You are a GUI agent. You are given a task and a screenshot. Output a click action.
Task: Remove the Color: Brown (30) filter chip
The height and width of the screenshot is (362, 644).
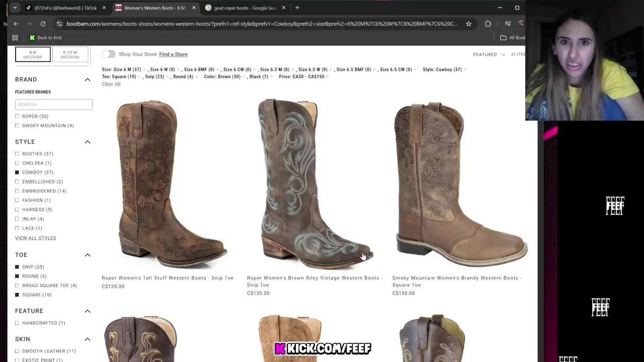(244, 77)
